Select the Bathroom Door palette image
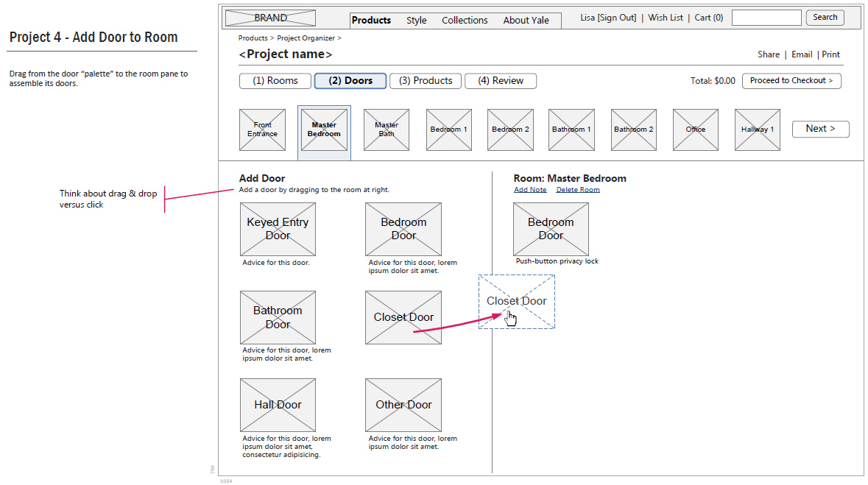This screenshot has height=485, width=868. [278, 317]
